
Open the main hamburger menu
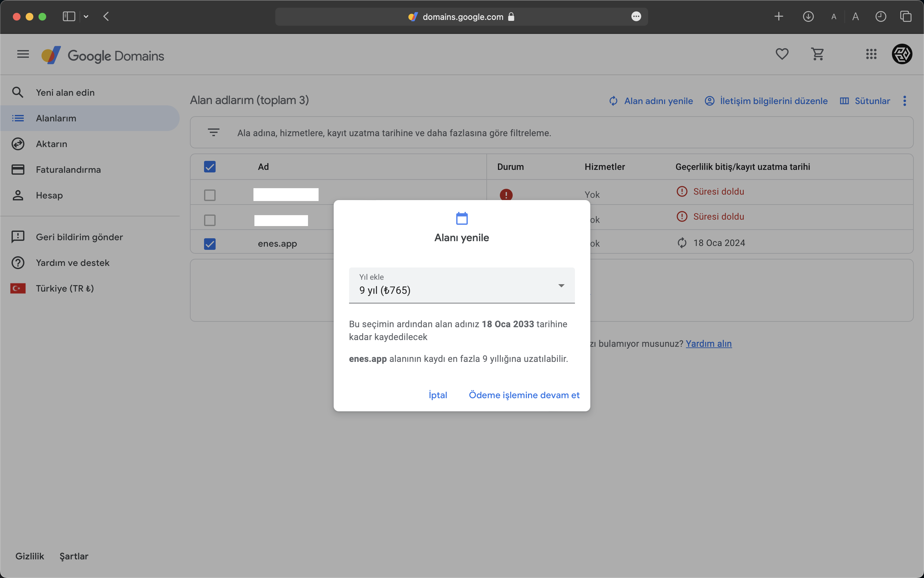click(23, 54)
